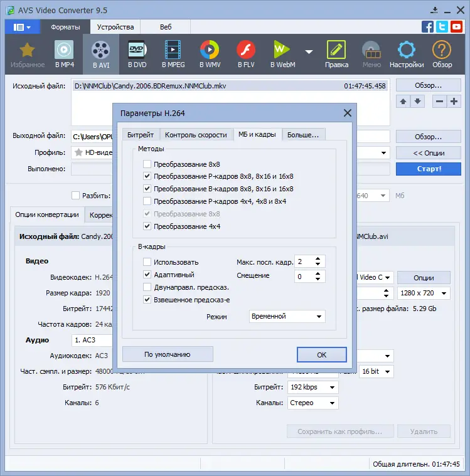Remove source file with minus button
Screen dimensions: 470x476
tap(440, 102)
